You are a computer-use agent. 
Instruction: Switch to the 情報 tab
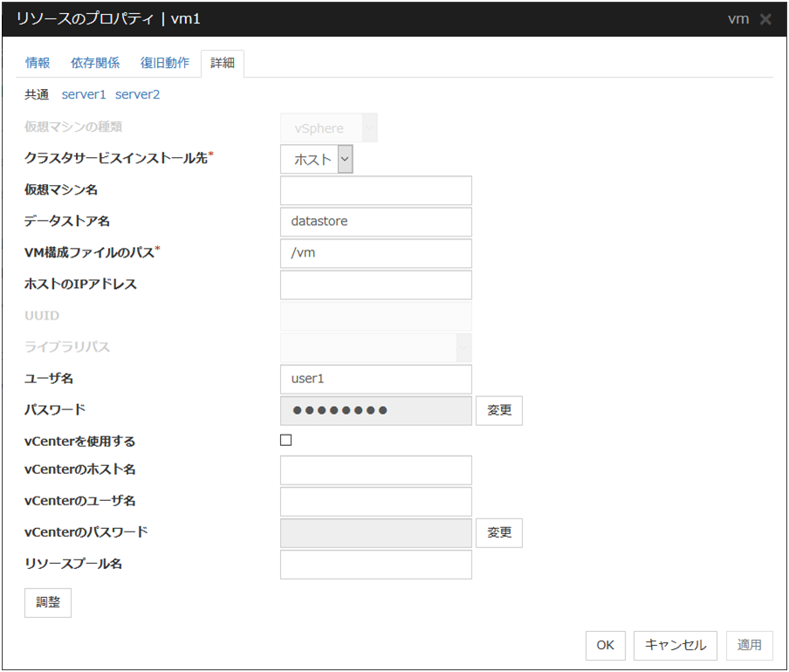click(38, 63)
